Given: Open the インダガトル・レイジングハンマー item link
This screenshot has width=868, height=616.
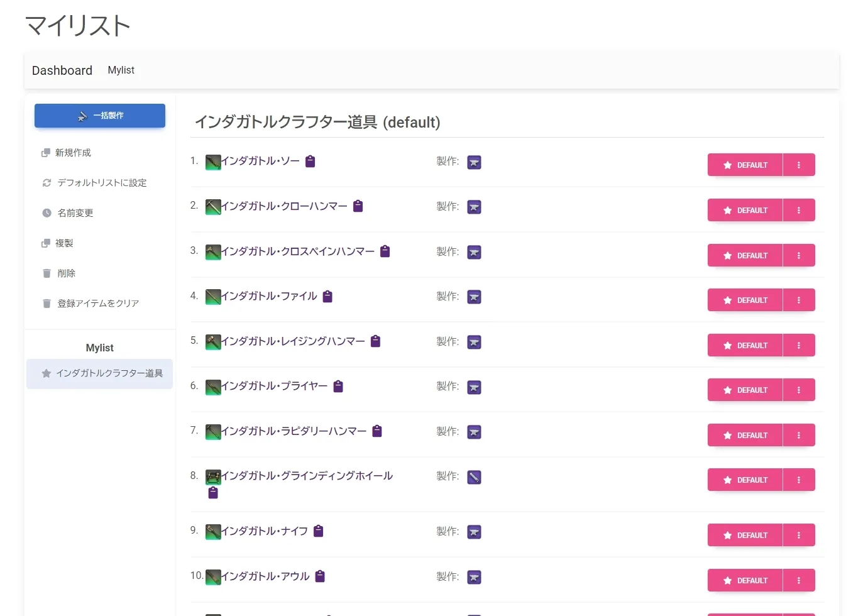Looking at the screenshot, I should pos(294,341).
